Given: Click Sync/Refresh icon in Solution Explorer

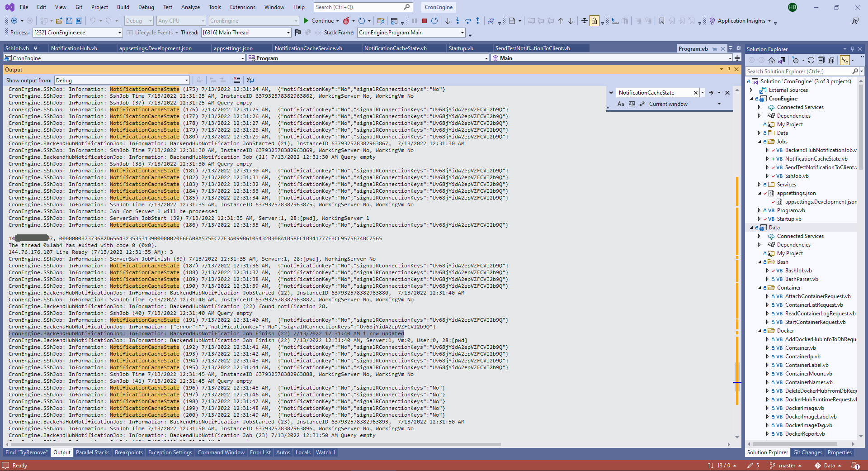Looking at the screenshot, I should (x=811, y=60).
